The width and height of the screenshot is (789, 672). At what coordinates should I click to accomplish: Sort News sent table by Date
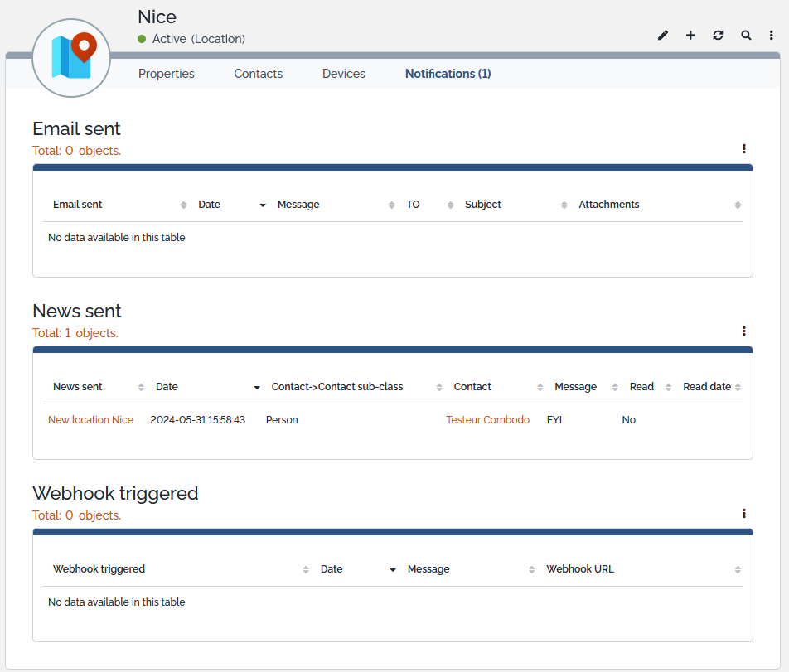(x=167, y=387)
